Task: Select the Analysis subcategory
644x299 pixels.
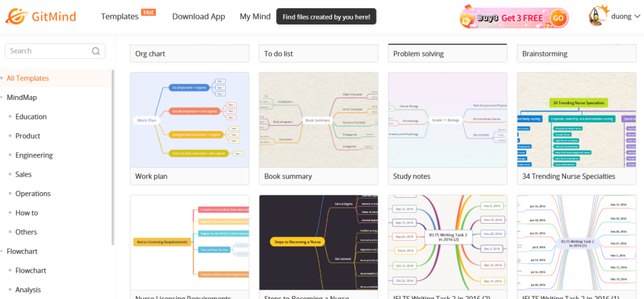Action: click(x=28, y=290)
